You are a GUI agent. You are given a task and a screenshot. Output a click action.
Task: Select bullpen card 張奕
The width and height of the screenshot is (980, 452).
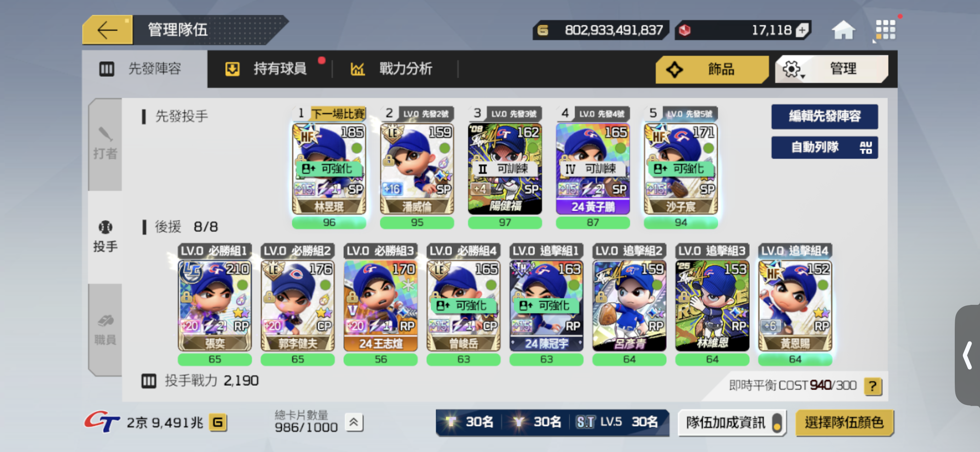[215, 306]
